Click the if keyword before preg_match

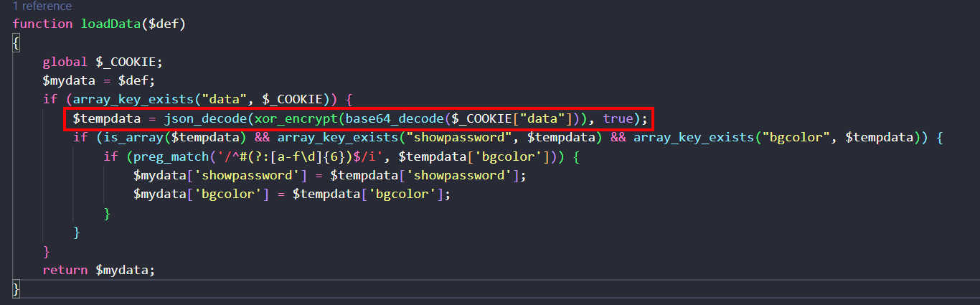click(x=110, y=156)
